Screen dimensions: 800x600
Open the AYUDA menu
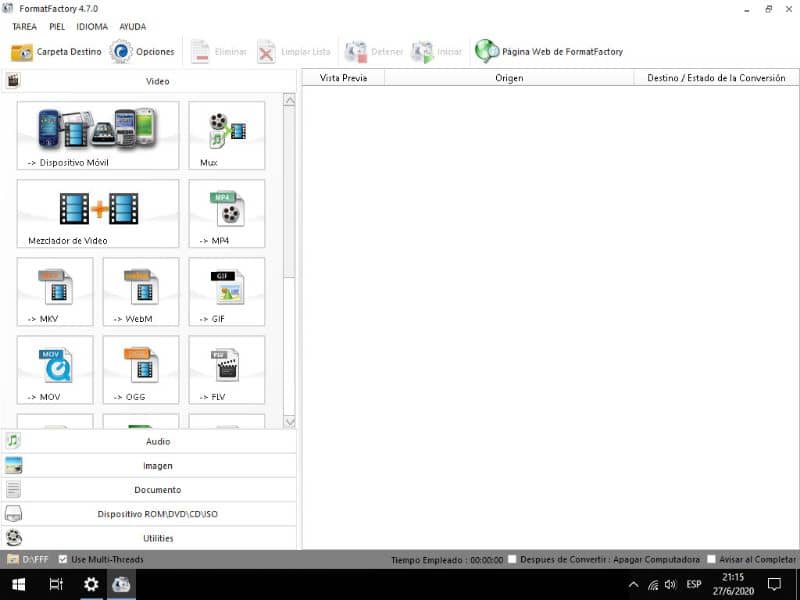133,27
